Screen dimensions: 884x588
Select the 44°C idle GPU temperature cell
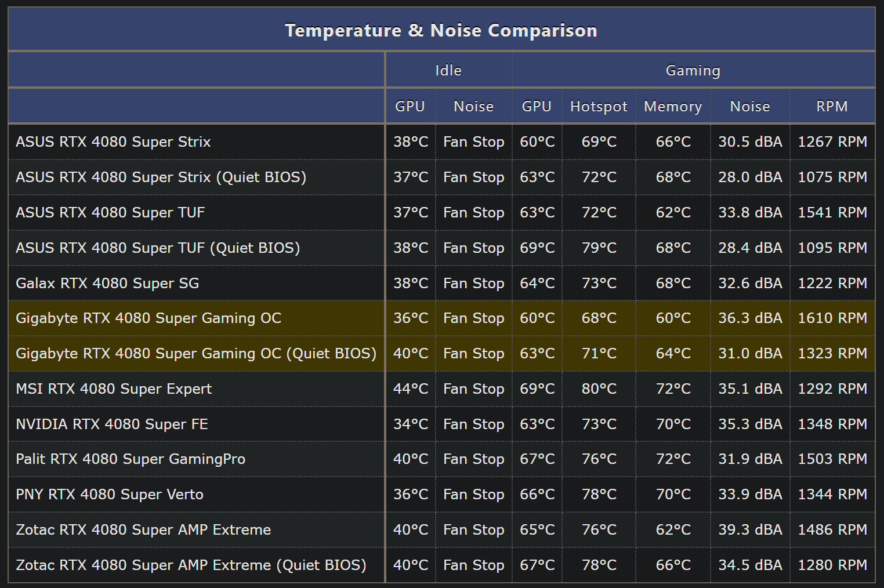(x=411, y=389)
